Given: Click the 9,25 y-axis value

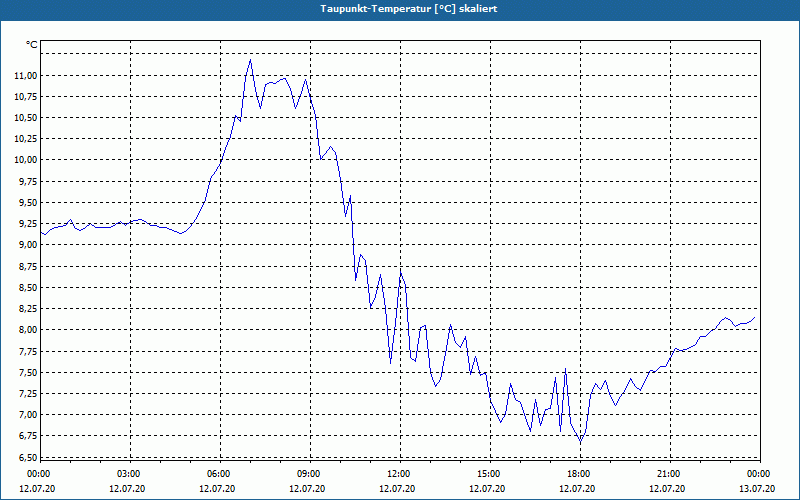Looking at the screenshot, I should tap(28, 224).
